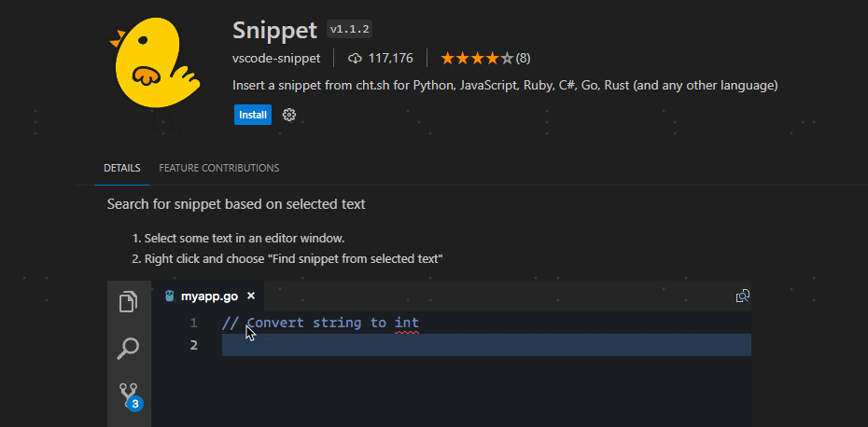Switch to the Feature Contributions tab

click(218, 168)
